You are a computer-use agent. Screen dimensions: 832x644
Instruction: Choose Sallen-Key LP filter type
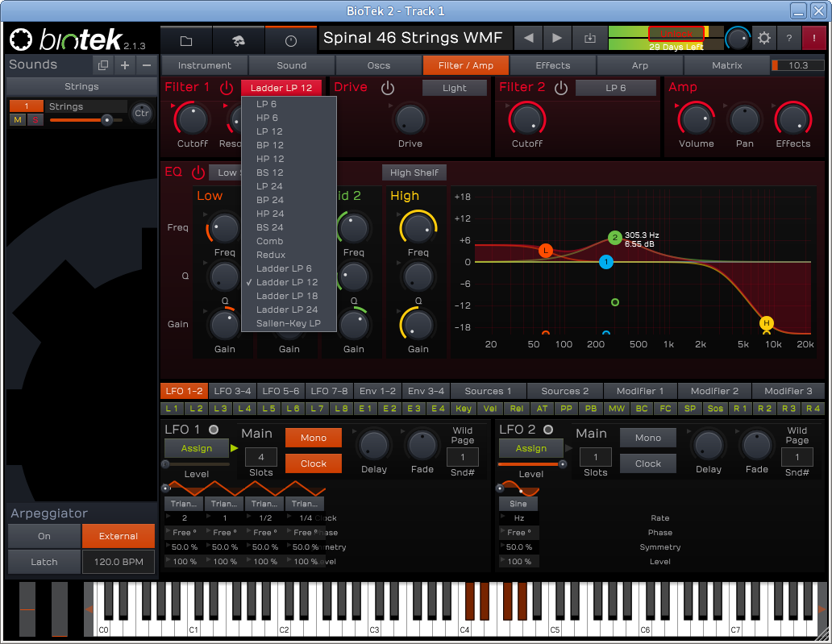289,323
